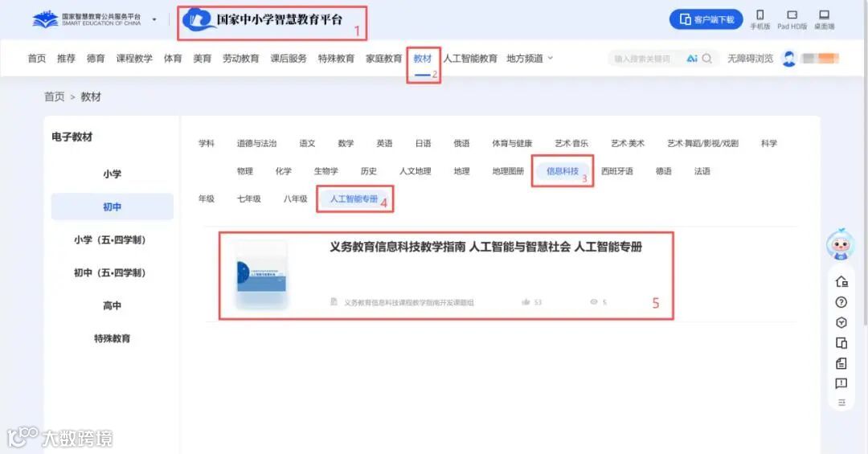Filter by subject 数学

346,143
